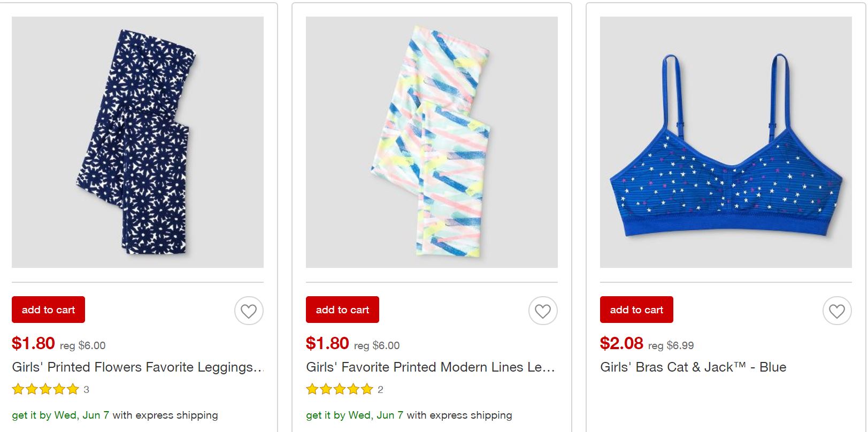Image resolution: width=868 pixels, height=432 pixels.
Task: Click the heart icon for Modern Lines leggings
Action: click(543, 311)
